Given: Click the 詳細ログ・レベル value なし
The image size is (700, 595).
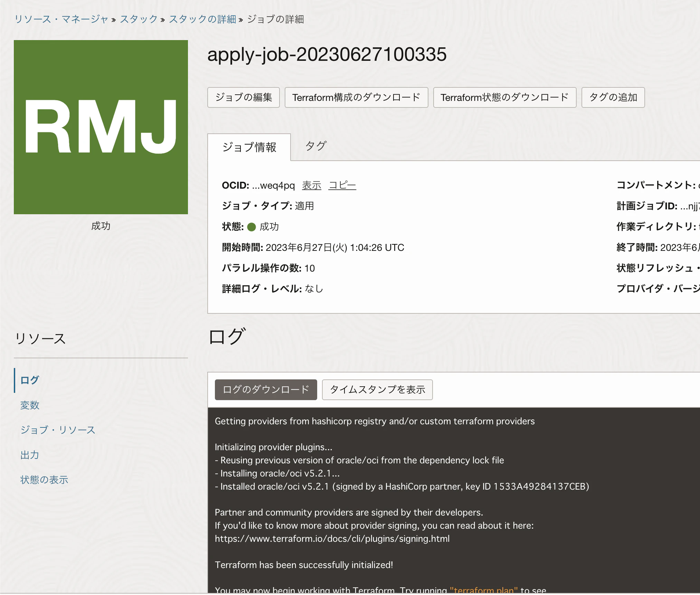Looking at the screenshot, I should pyautogui.click(x=314, y=289).
